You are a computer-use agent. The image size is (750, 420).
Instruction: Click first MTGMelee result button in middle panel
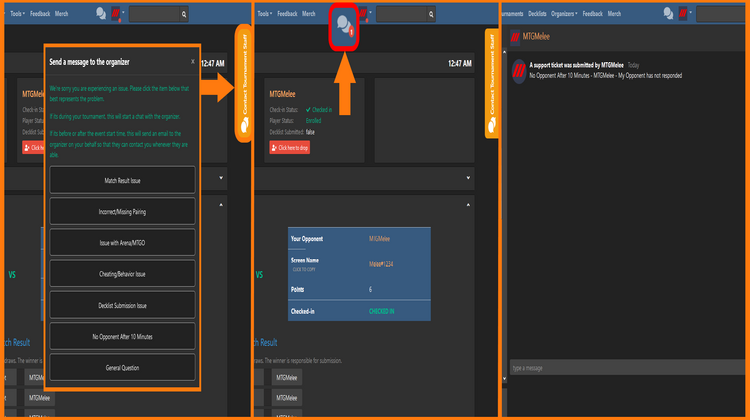pos(287,377)
